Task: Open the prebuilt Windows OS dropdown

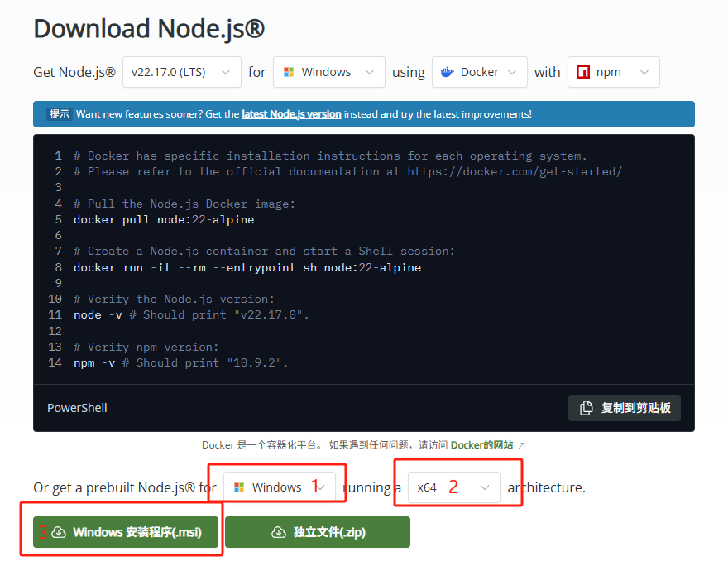Action: [280, 487]
